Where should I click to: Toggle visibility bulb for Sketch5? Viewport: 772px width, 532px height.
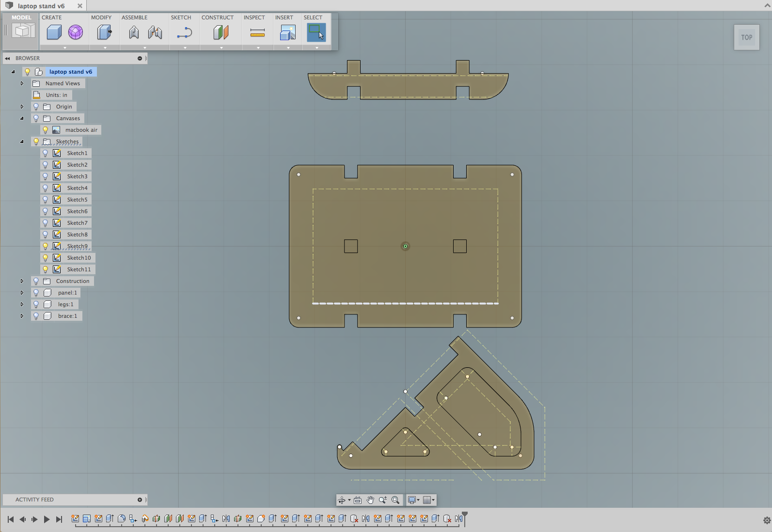coord(45,200)
